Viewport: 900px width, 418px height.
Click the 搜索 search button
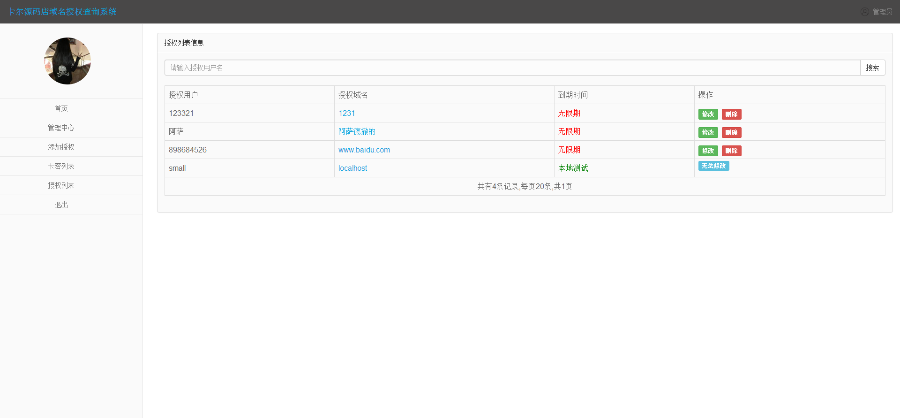coord(872,68)
